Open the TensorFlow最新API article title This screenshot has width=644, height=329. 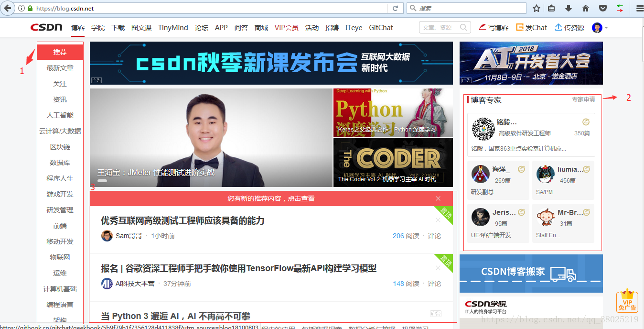tap(239, 268)
